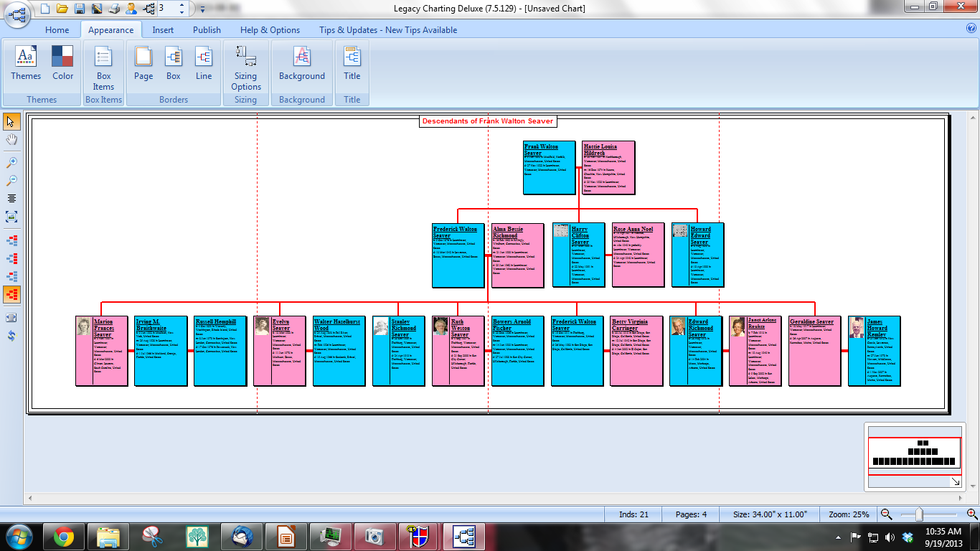Switch to the Publish ribbon tab
This screenshot has width=980, height=551.
point(207,30)
